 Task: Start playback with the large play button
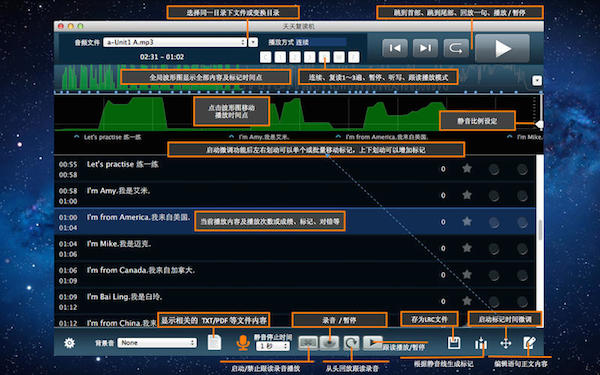pyautogui.click(x=502, y=48)
